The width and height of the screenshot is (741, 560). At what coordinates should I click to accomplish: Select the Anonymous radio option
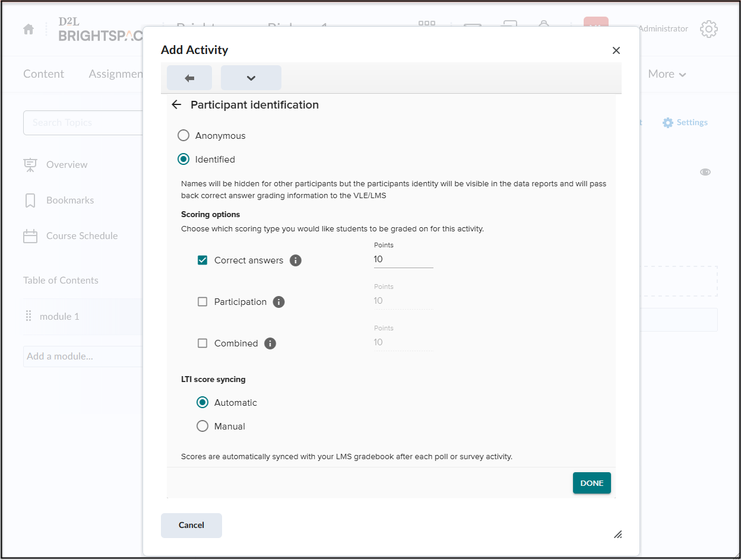[184, 136]
